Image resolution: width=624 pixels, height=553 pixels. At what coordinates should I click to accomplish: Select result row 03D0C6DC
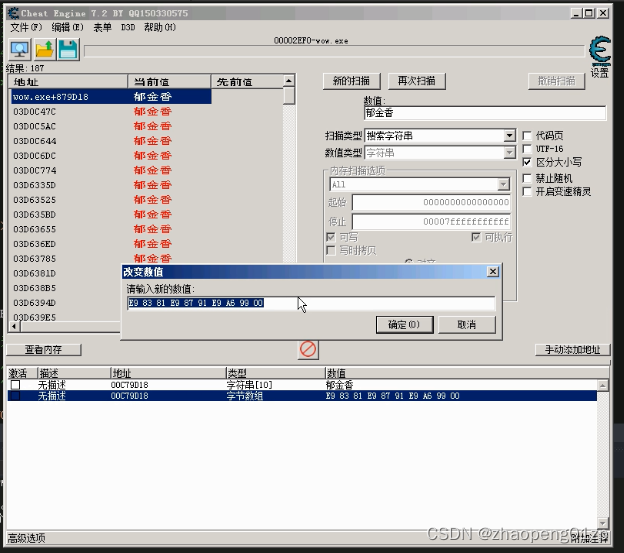pos(111,156)
